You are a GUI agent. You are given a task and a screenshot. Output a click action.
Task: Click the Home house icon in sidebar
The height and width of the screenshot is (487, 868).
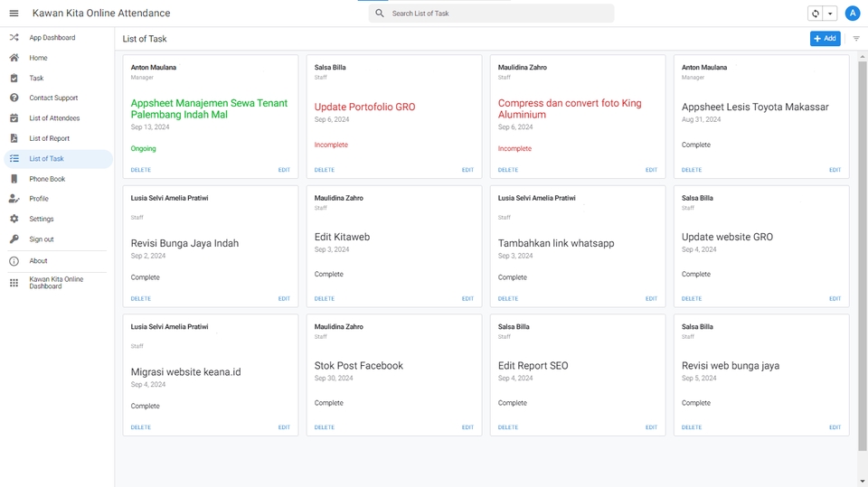point(14,58)
